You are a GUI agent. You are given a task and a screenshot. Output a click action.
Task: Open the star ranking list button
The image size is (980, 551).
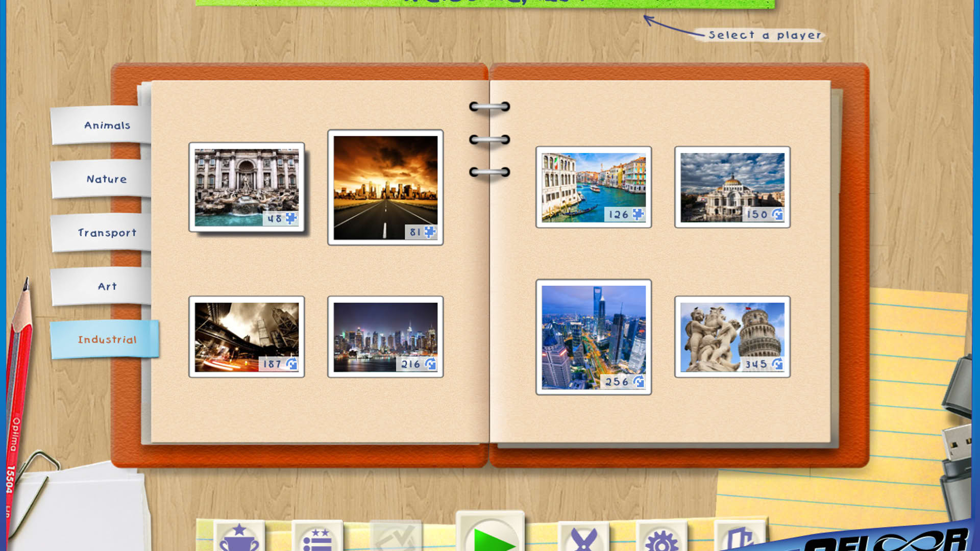pos(317,537)
